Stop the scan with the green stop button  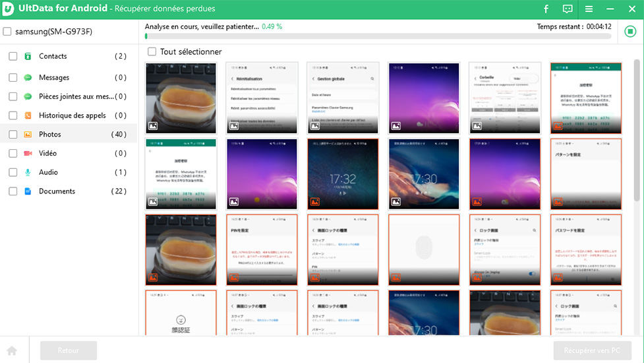click(630, 32)
